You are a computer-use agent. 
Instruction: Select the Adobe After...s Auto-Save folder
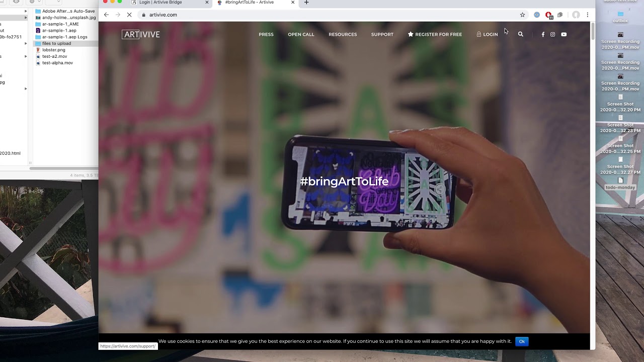tap(65, 11)
